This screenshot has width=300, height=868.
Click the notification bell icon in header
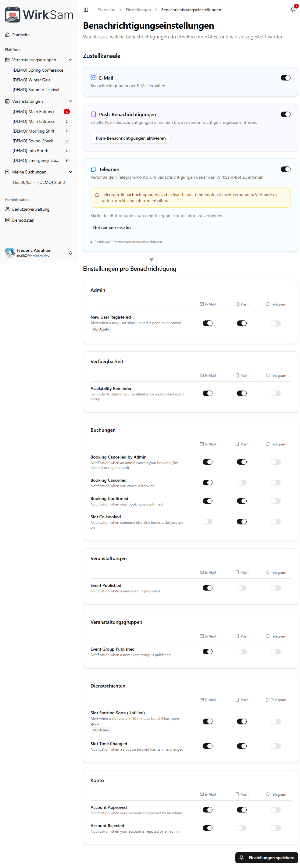coord(292,10)
